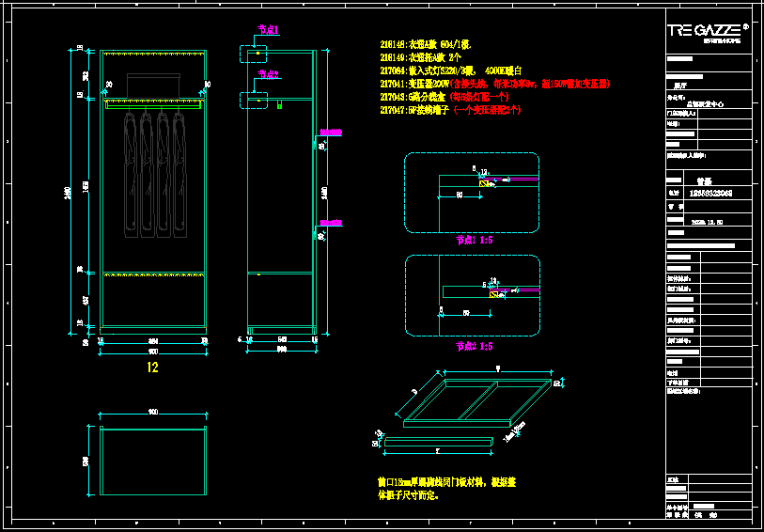Click the hanging clothes graphic in front elevation
This screenshot has width=764, height=532.
click(x=155, y=174)
